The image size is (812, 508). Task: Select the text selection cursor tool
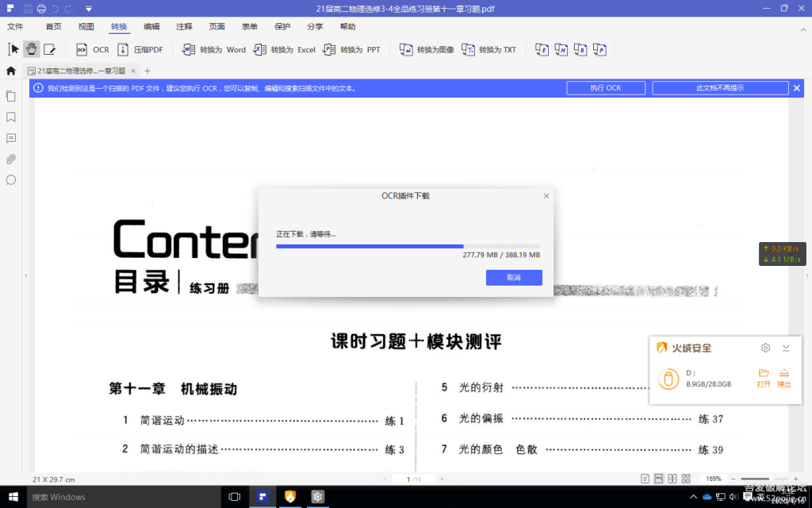point(13,49)
